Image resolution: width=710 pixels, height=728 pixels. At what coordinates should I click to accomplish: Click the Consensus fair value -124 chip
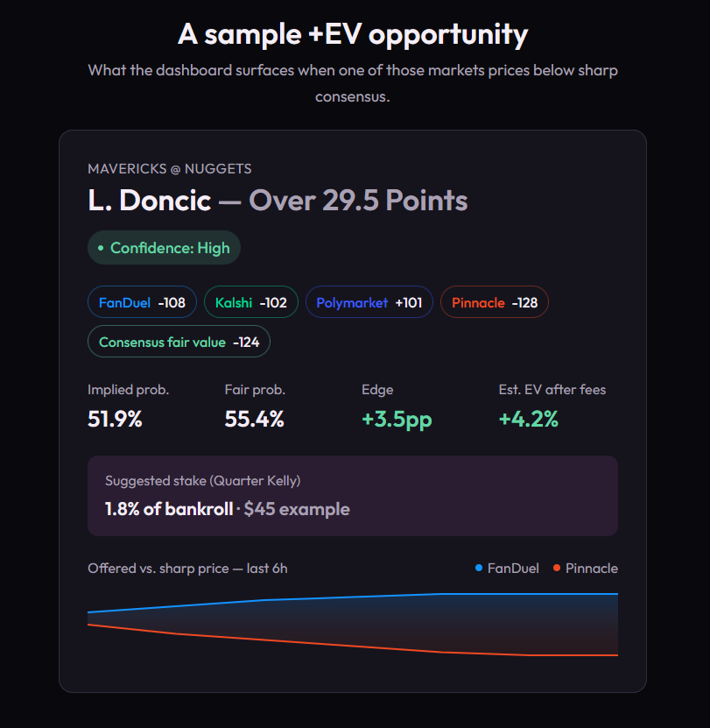coord(179,342)
